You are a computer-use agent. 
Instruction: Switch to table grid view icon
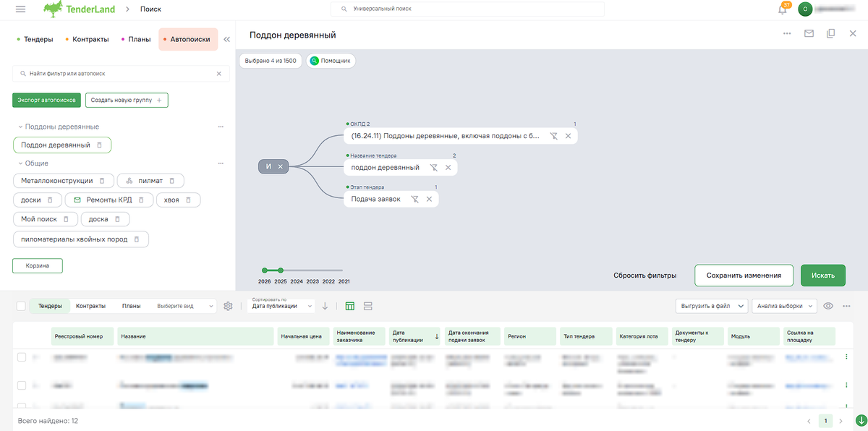coord(350,306)
